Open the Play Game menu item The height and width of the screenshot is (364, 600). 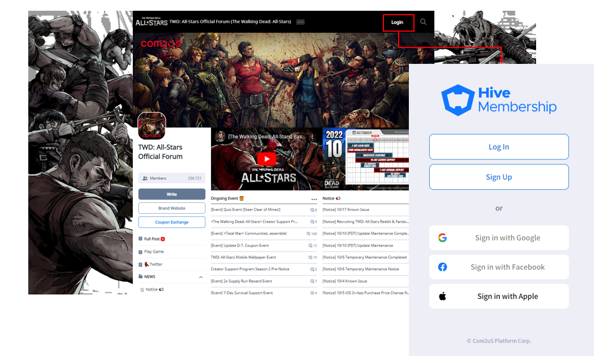(x=151, y=252)
